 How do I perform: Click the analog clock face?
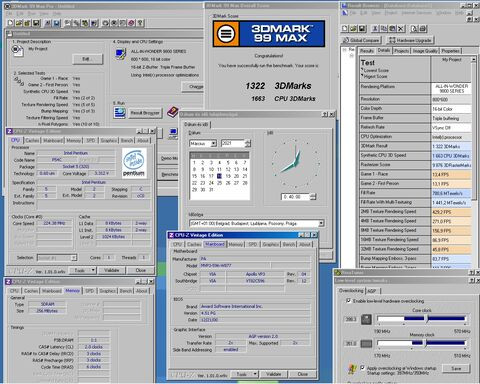(x=296, y=163)
